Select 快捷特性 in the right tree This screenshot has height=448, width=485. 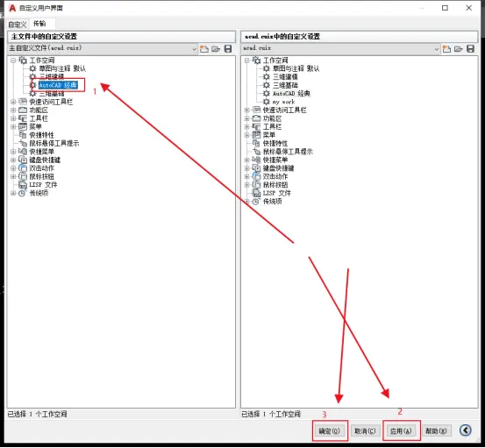click(x=275, y=144)
